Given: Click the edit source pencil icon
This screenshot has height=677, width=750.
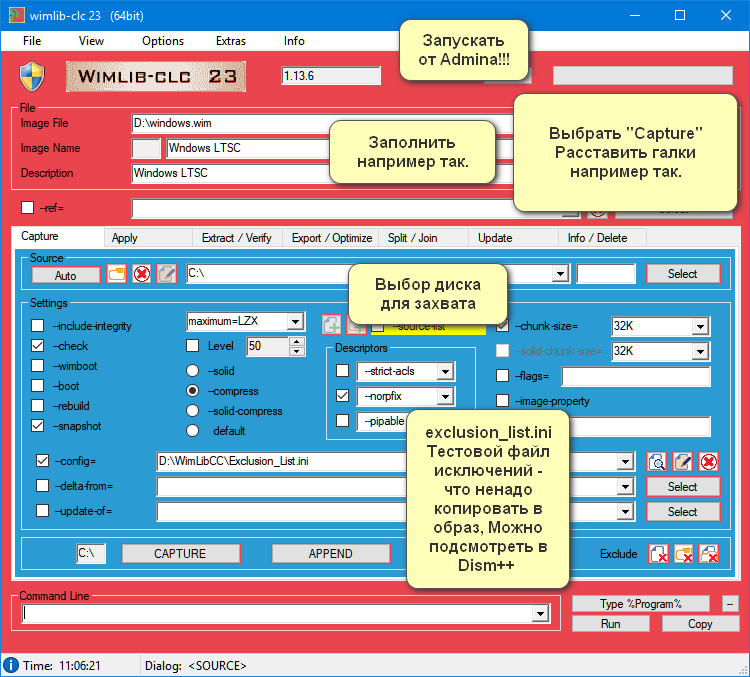Looking at the screenshot, I should pos(166,274).
